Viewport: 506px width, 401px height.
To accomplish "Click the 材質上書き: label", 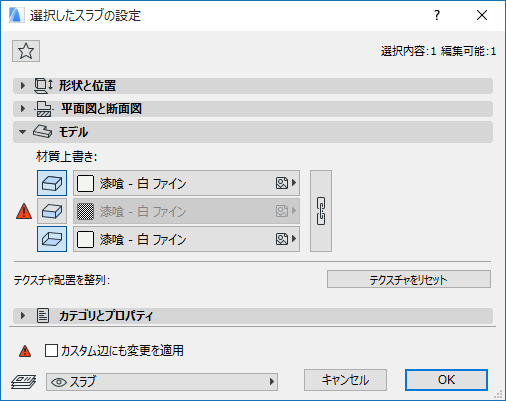I will coord(67,156).
